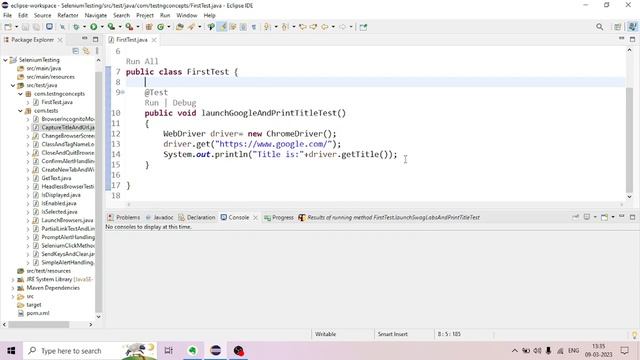Screen dimensions: 640x360
Task: Click the Last Edit Location icon
Action: 302,27
